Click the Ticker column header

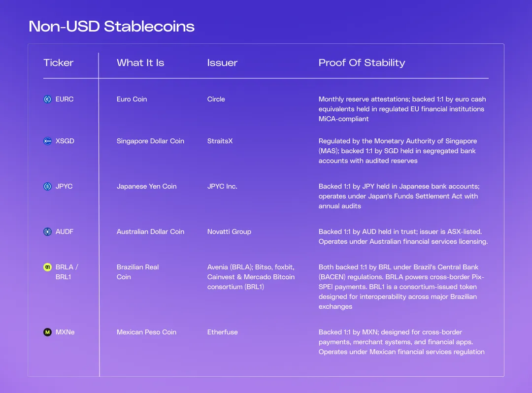[58, 63]
